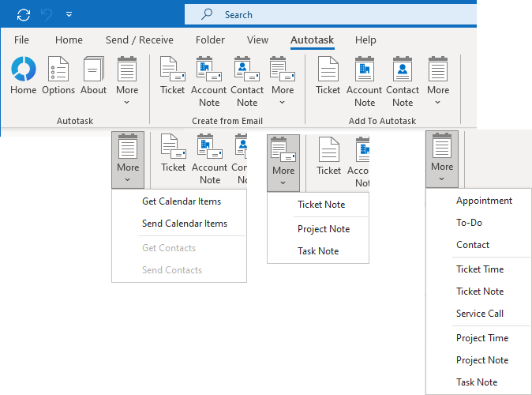Image resolution: width=532 pixels, height=395 pixels.
Task: Open More dropdown in top ribbon's Create from Email group
Action: 283,81
